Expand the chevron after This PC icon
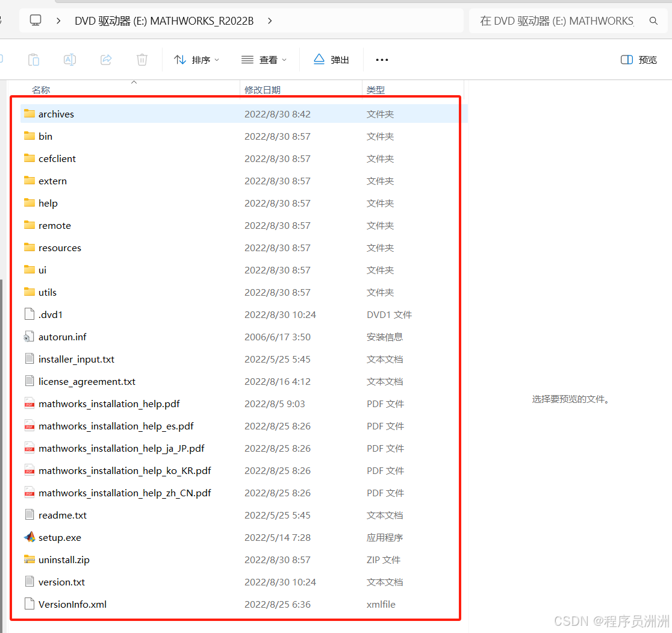Screen dimensions: 672x633 (x=59, y=20)
